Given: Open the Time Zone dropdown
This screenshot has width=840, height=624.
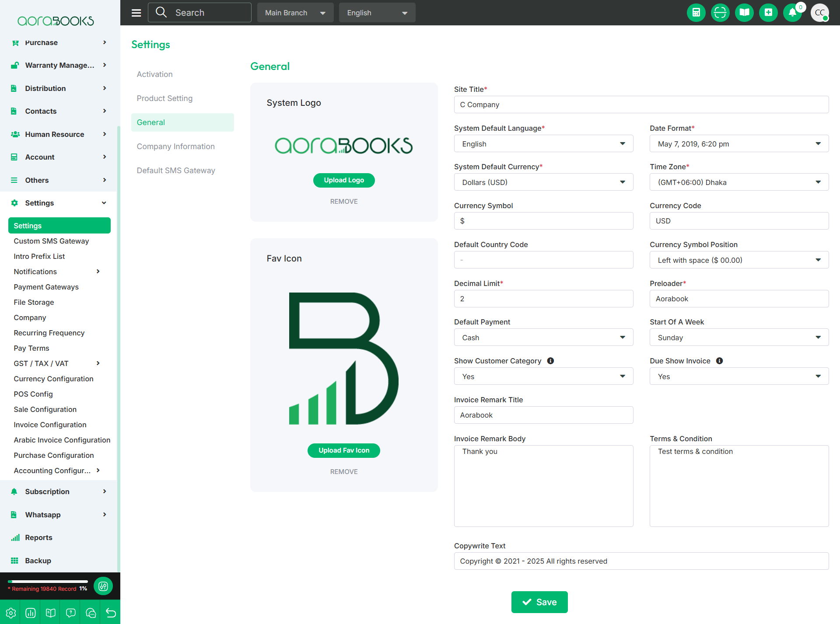Looking at the screenshot, I should pyautogui.click(x=739, y=182).
